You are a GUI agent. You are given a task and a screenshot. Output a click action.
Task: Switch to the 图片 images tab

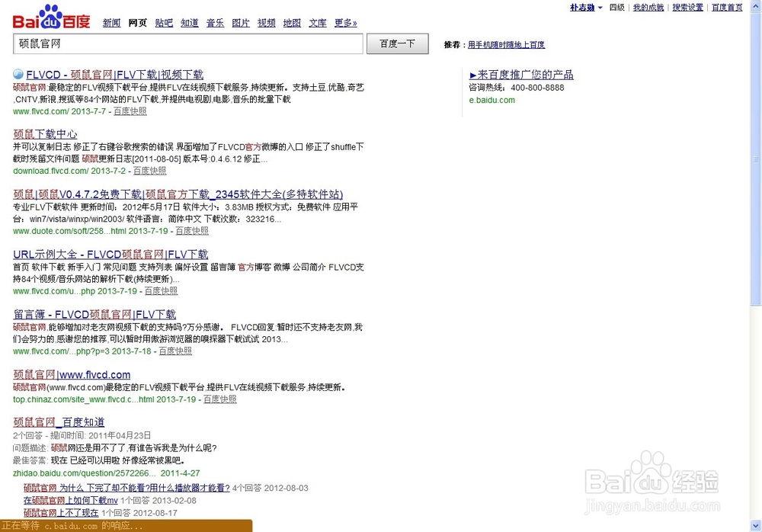click(241, 23)
